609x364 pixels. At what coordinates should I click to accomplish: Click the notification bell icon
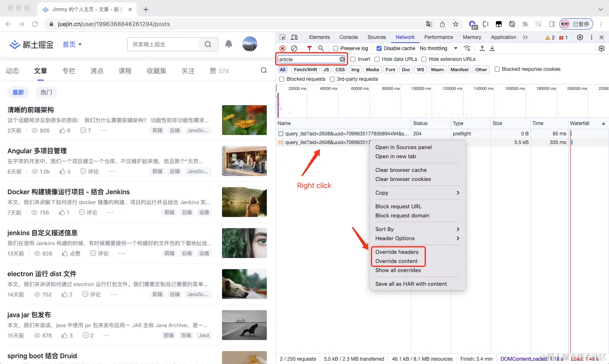229,44
